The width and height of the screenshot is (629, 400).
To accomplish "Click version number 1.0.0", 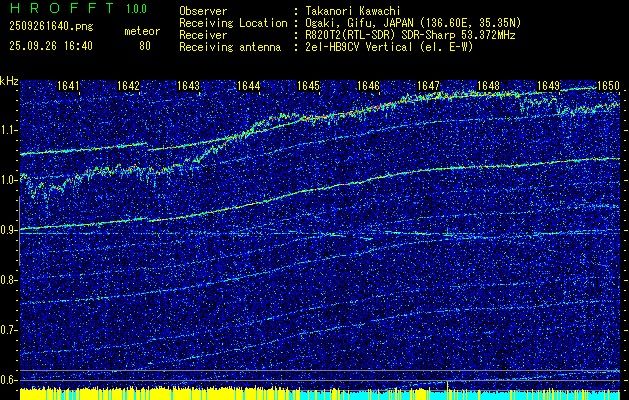I will tap(136, 8).
